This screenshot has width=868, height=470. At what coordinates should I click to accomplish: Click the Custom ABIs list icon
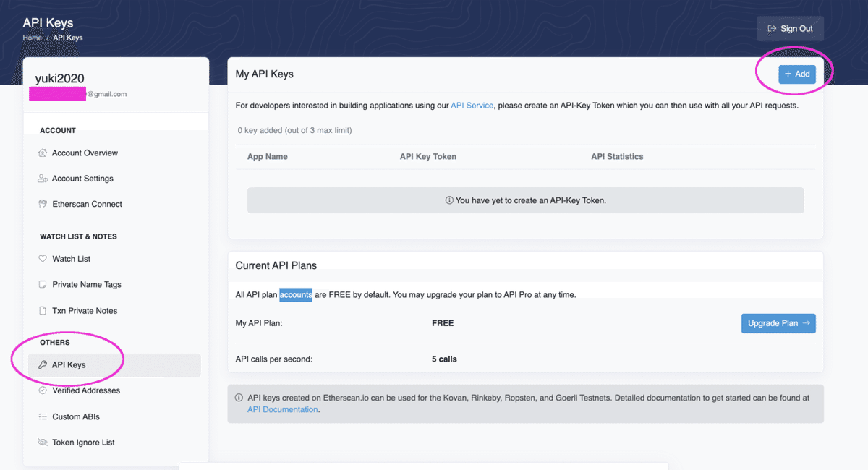[43, 417]
